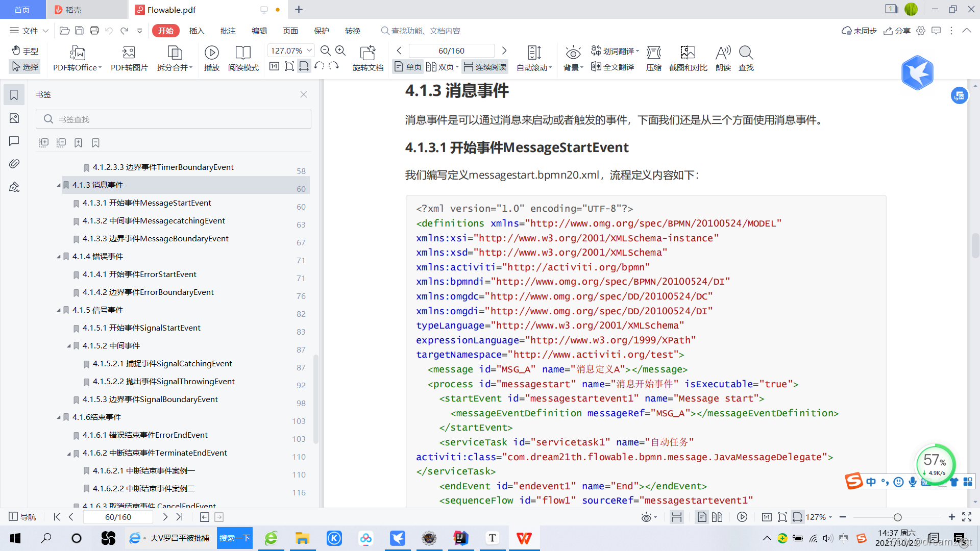
Task: Jump to 4.1.3.2 中间事件MessagecatchingEvent bookmark
Action: pyautogui.click(x=154, y=221)
